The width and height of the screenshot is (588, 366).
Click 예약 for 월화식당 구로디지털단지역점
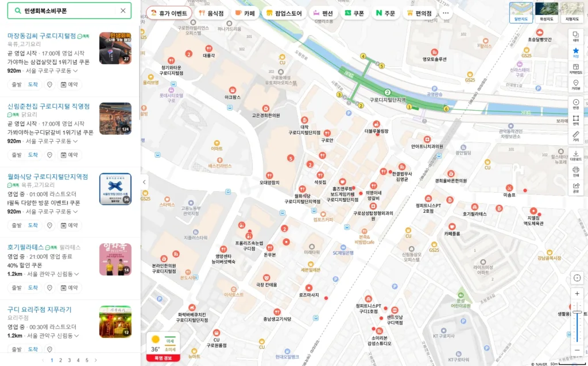pos(69,225)
